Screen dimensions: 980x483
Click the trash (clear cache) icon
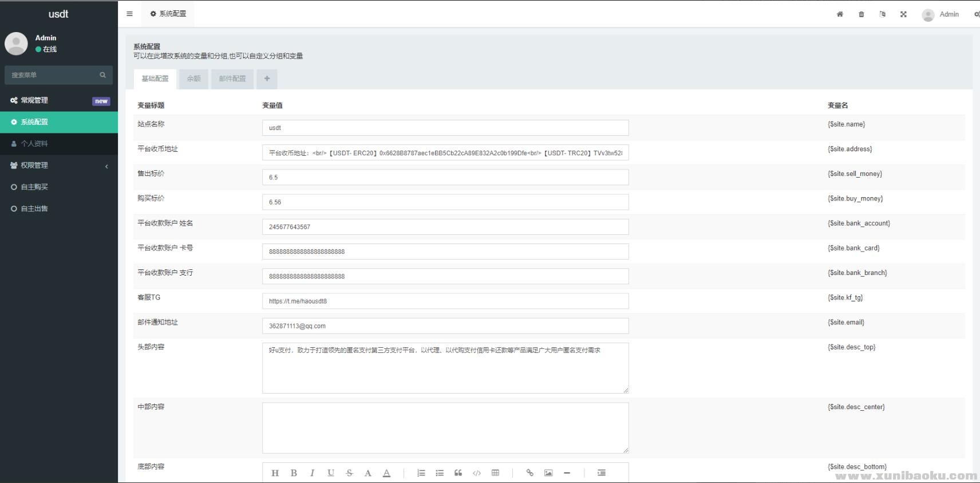pos(861,14)
